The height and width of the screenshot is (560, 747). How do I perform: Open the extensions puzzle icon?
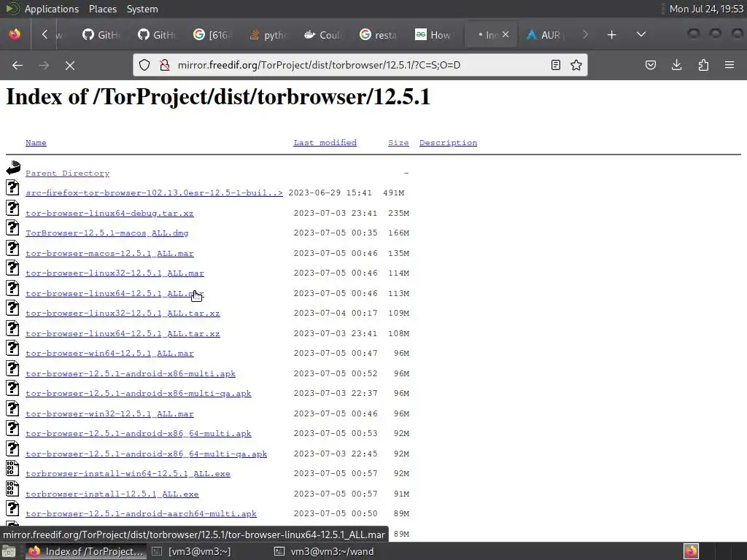(x=703, y=65)
